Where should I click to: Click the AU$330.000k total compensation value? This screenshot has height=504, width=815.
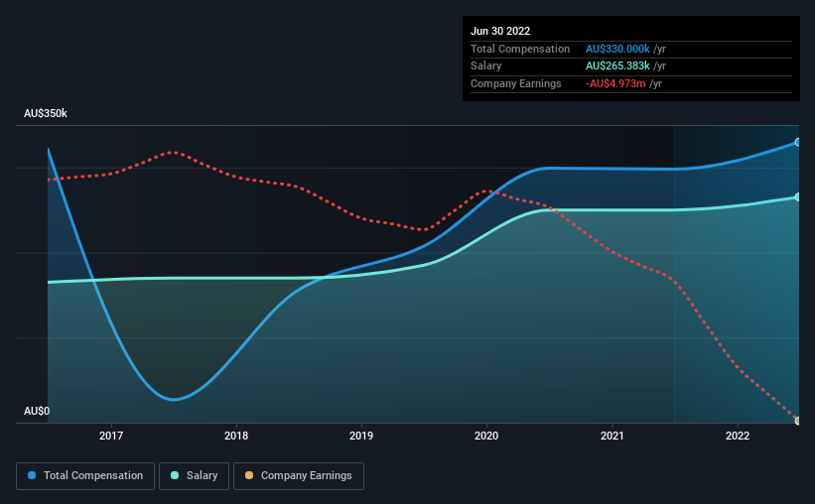[617, 49]
